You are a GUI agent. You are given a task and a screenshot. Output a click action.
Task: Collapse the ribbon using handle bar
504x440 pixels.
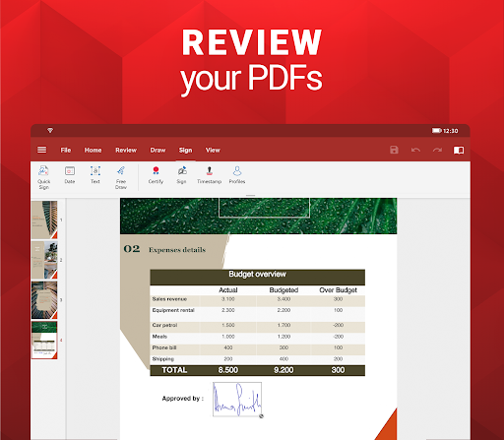[x=250, y=195]
